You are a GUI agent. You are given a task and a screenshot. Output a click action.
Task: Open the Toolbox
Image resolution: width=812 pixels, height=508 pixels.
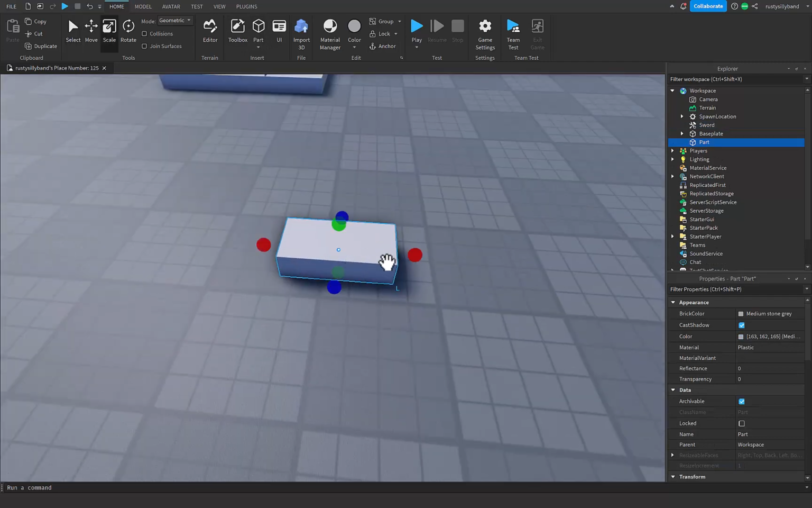point(237,32)
